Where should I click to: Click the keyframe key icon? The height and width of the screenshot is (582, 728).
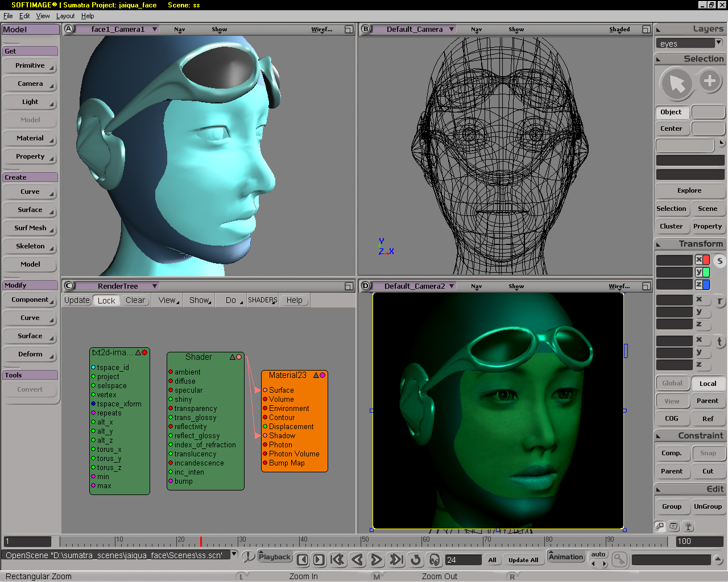pyautogui.click(x=619, y=560)
